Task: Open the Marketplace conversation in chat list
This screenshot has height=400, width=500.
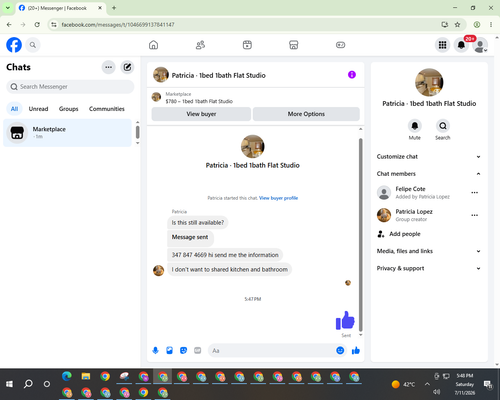Action: click(x=68, y=133)
